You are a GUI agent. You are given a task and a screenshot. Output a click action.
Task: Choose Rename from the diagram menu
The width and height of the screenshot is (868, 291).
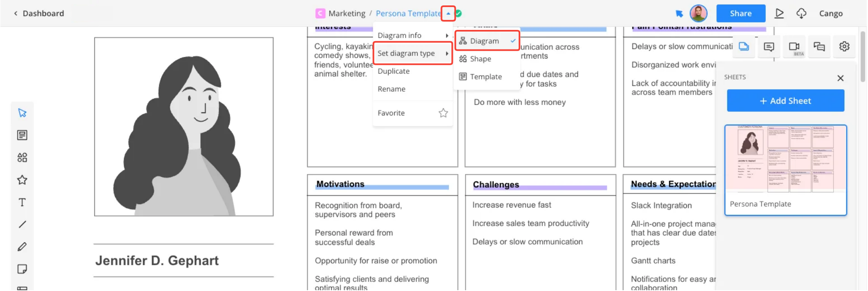coord(391,89)
